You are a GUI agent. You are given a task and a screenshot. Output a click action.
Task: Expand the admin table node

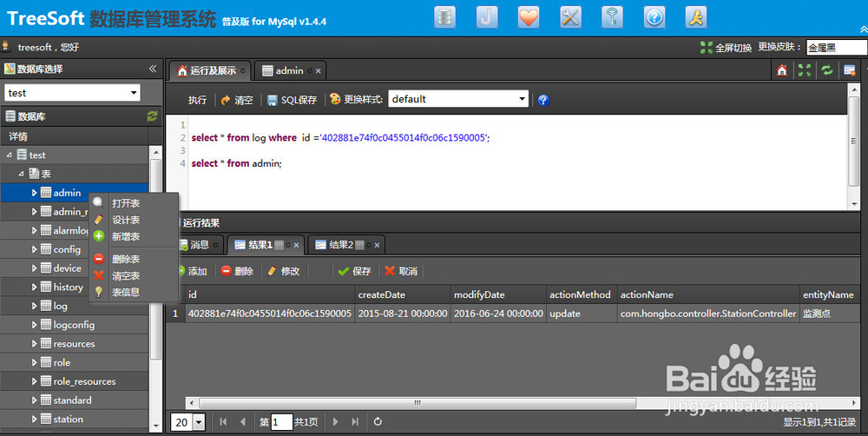click(x=34, y=193)
